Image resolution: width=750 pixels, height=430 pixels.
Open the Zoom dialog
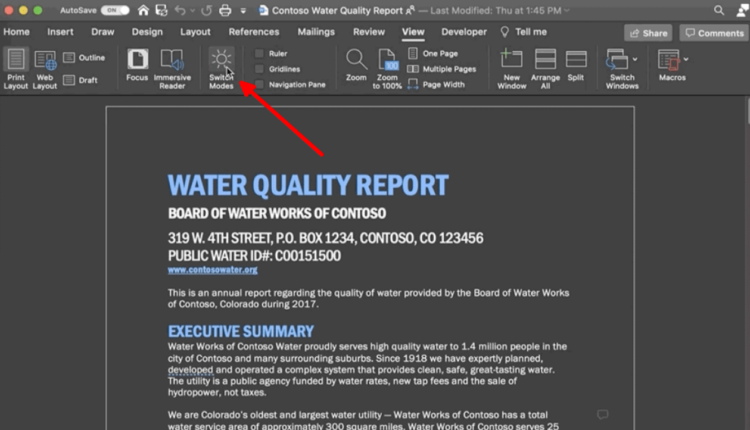pyautogui.click(x=356, y=65)
